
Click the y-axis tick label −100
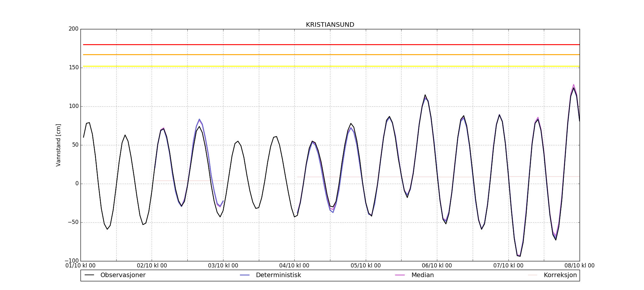[x=71, y=261]
